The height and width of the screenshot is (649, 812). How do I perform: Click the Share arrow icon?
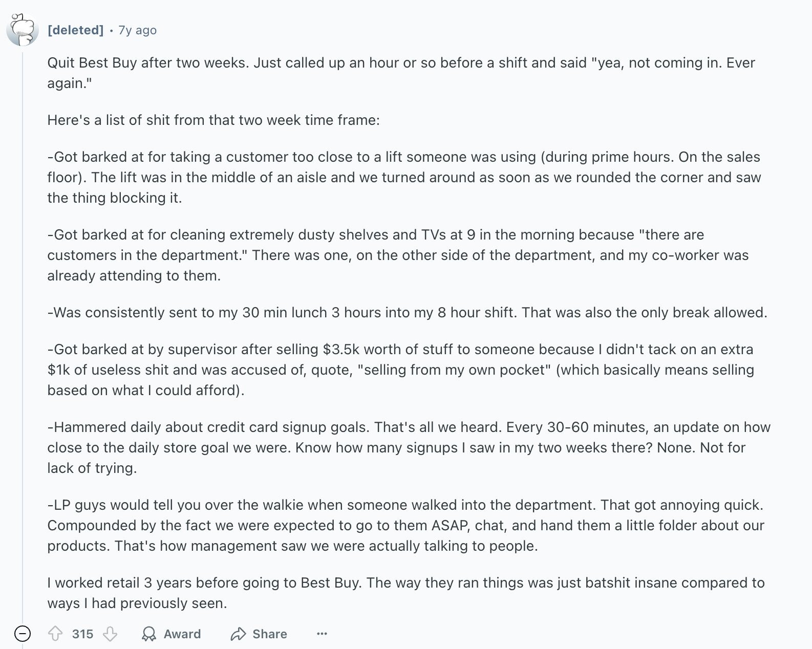pos(238,634)
